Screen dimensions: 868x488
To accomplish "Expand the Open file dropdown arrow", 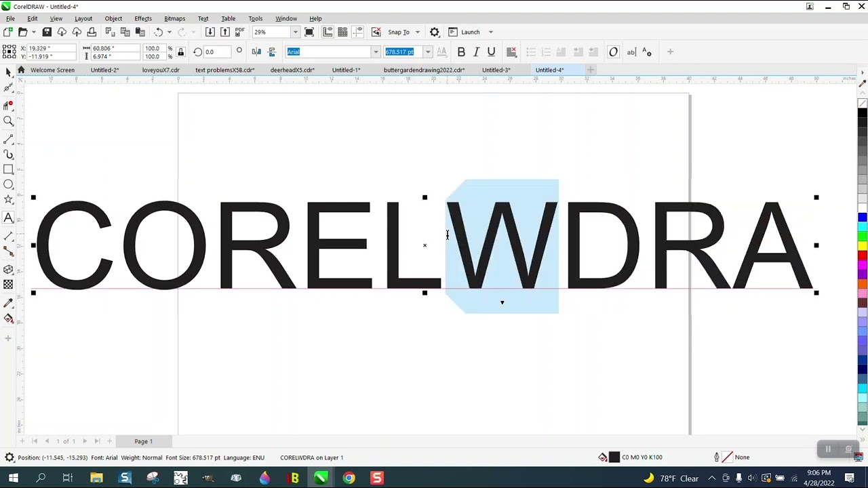I will 33,32.
